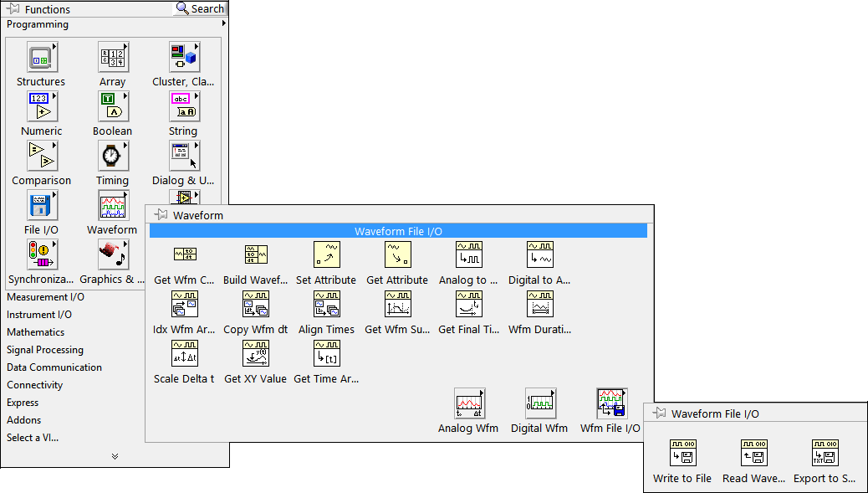Select Get Wfm Subset function

[397, 304]
